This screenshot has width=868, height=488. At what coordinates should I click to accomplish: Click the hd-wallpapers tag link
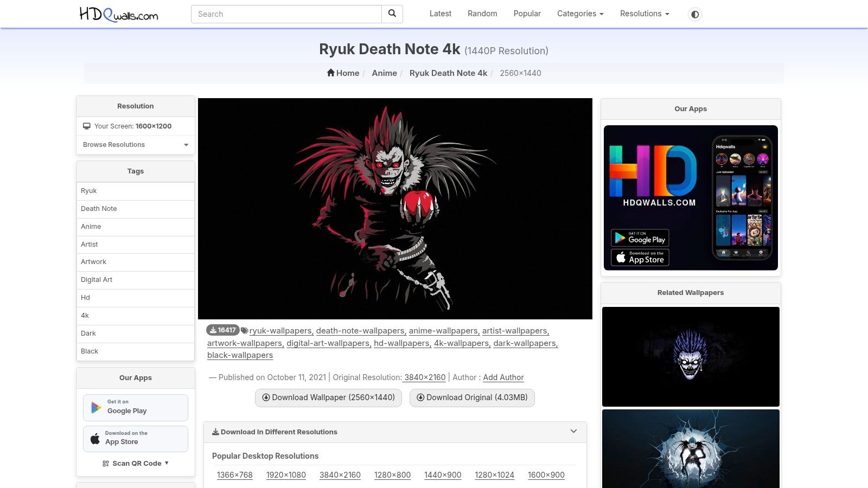click(x=403, y=343)
